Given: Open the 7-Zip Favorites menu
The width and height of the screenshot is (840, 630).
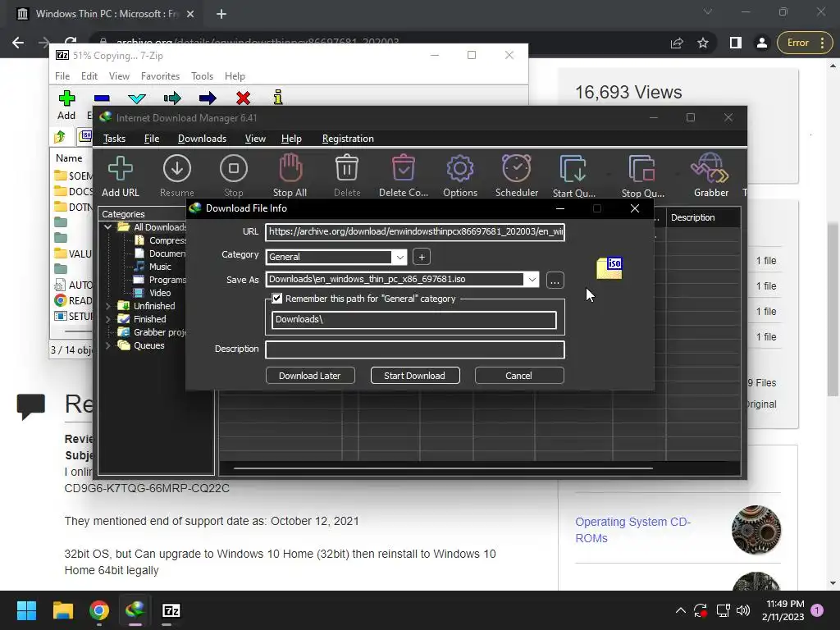Looking at the screenshot, I should pos(160,76).
